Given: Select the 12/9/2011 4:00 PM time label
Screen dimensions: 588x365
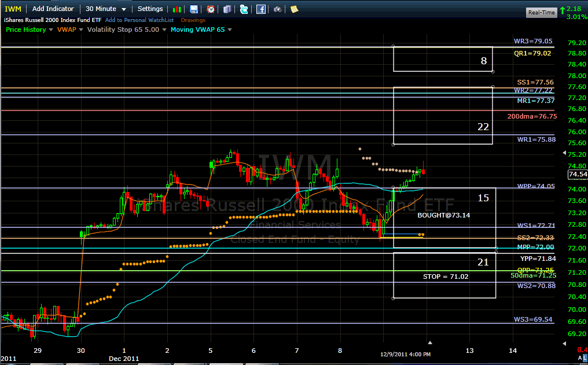Looking at the screenshot, I should pyautogui.click(x=405, y=354).
